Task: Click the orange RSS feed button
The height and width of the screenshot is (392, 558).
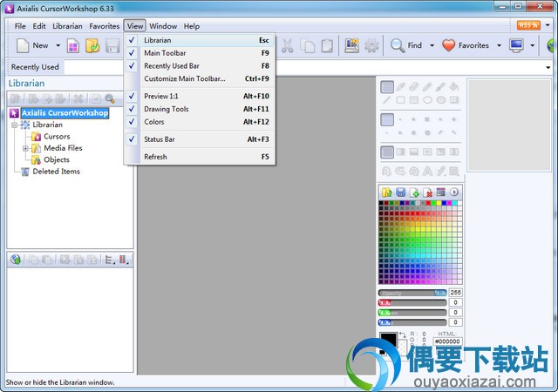Action: 528,25
